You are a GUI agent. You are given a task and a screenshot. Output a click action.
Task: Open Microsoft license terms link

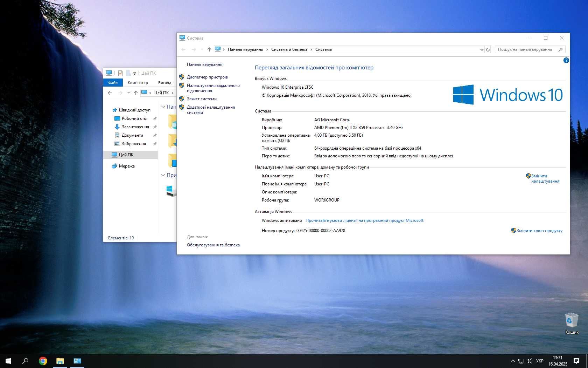[x=364, y=220]
